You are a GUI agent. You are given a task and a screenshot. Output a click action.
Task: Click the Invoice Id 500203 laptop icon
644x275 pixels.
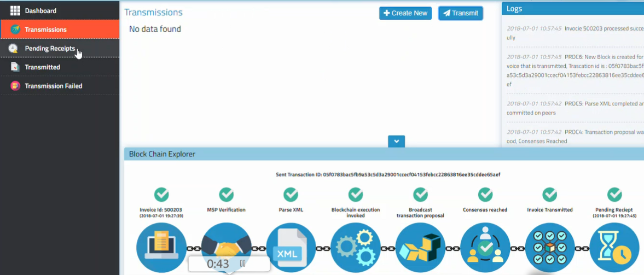click(161, 248)
